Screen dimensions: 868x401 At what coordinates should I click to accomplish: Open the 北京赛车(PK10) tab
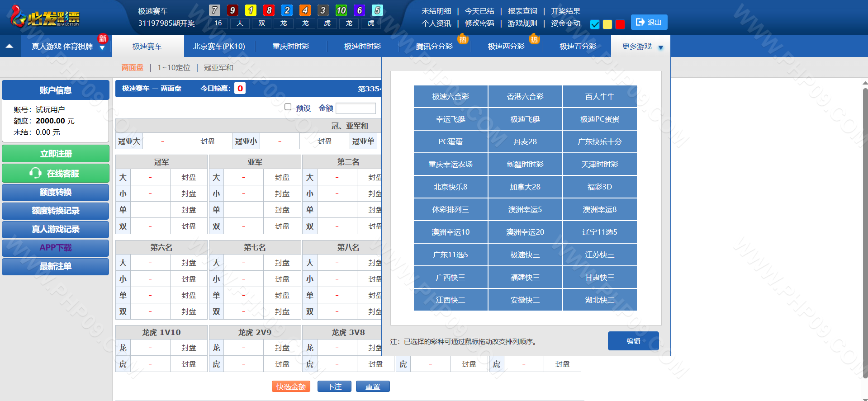click(219, 46)
